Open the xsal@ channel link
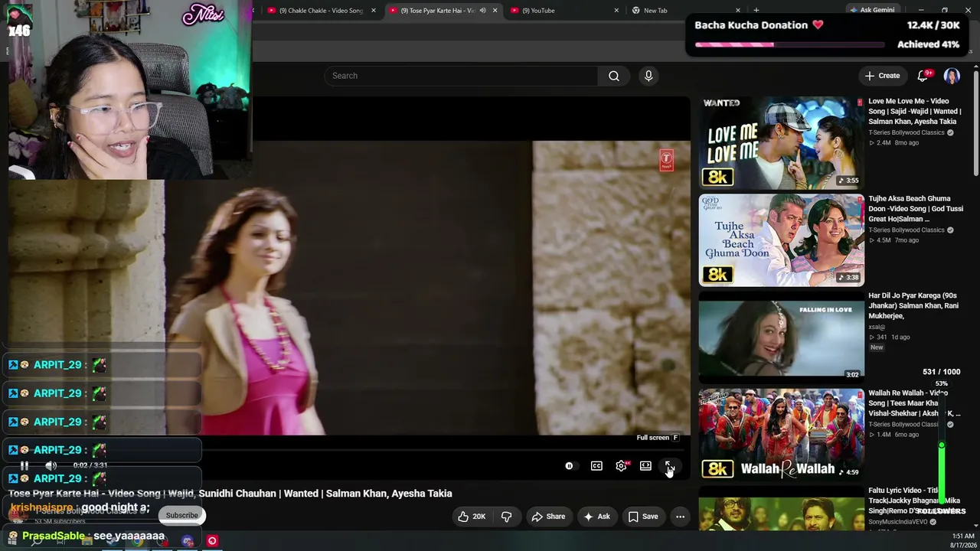Image resolution: width=980 pixels, height=551 pixels. pos(877,327)
